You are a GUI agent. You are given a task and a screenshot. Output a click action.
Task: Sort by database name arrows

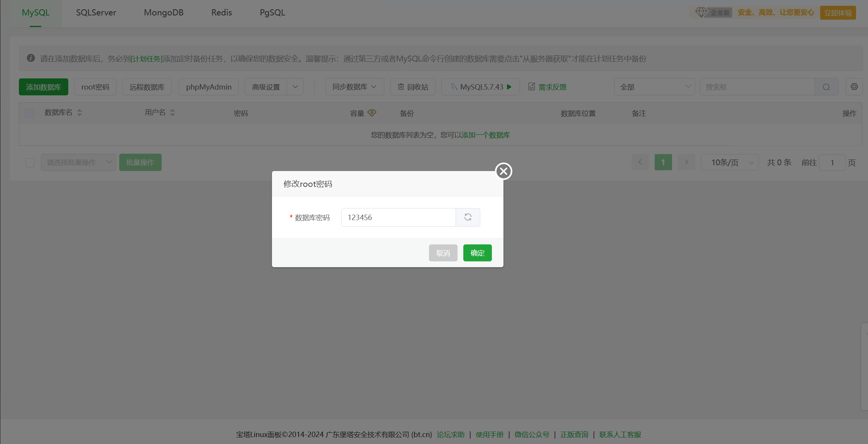[79, 113]
